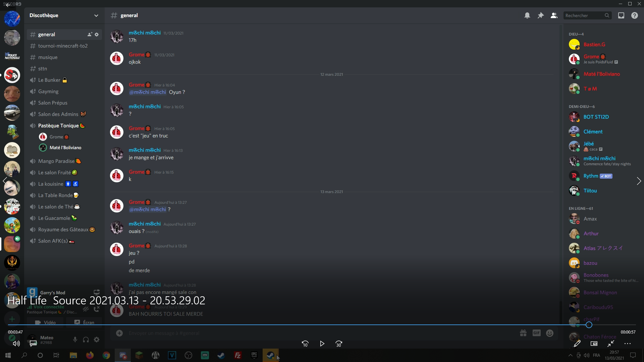The height and width of the screenshot is (362, 644).
Task: Open the player's three-dot more options menu
Action: coord(628,344)
